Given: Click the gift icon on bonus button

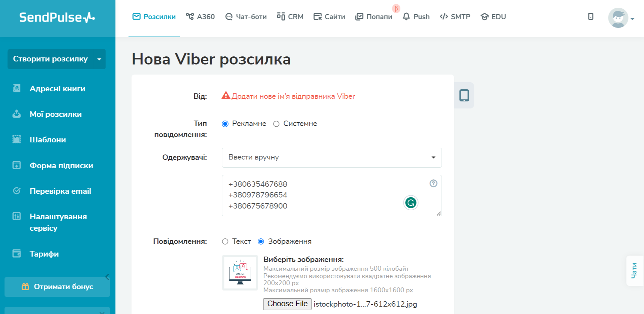Looking at the screenshot, I should [25, 286].
